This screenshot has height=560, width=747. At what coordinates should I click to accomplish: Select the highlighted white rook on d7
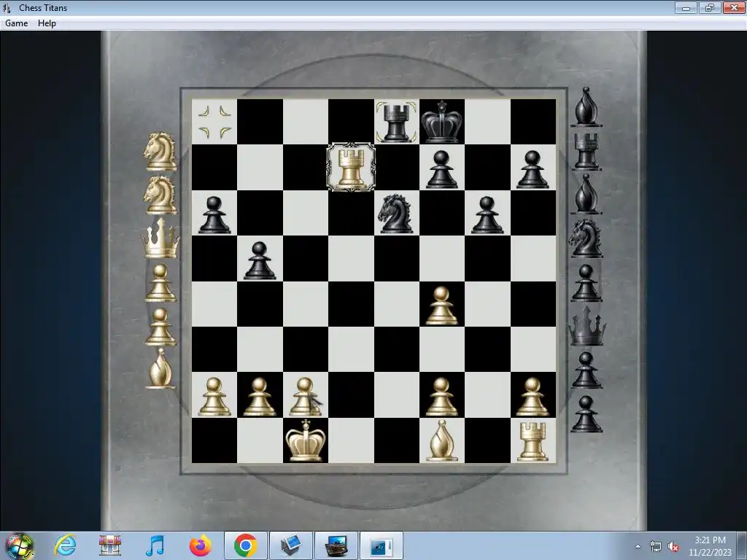click(351, 168)
